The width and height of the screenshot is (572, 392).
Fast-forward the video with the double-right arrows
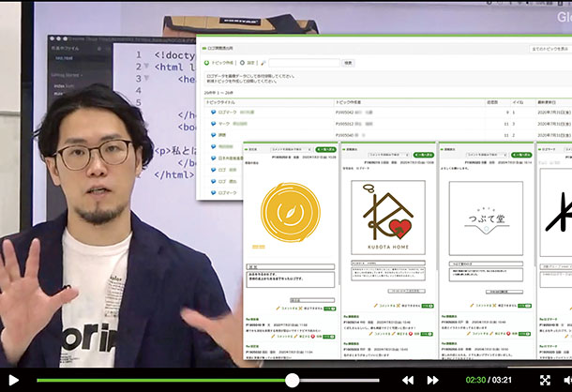(432, 381)
